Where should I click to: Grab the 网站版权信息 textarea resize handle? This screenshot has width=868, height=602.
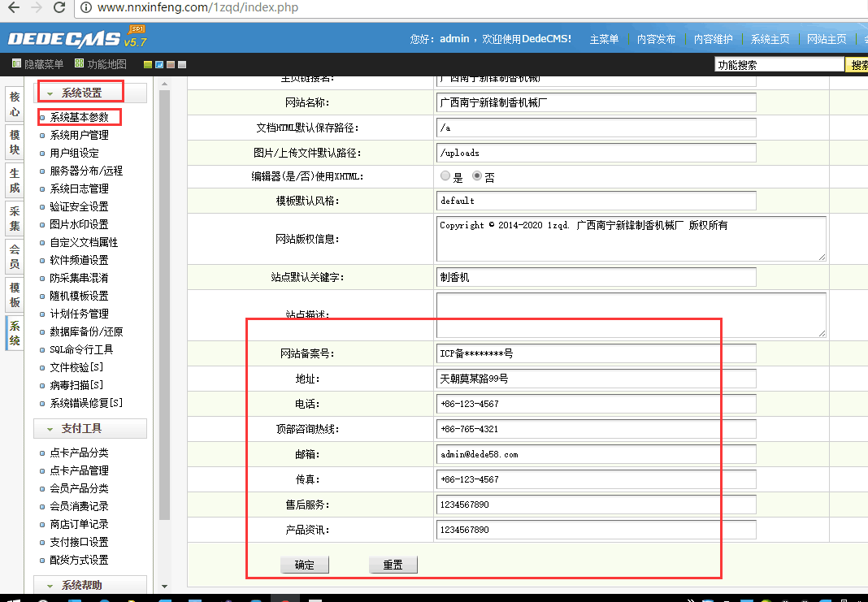coord(822,257)
